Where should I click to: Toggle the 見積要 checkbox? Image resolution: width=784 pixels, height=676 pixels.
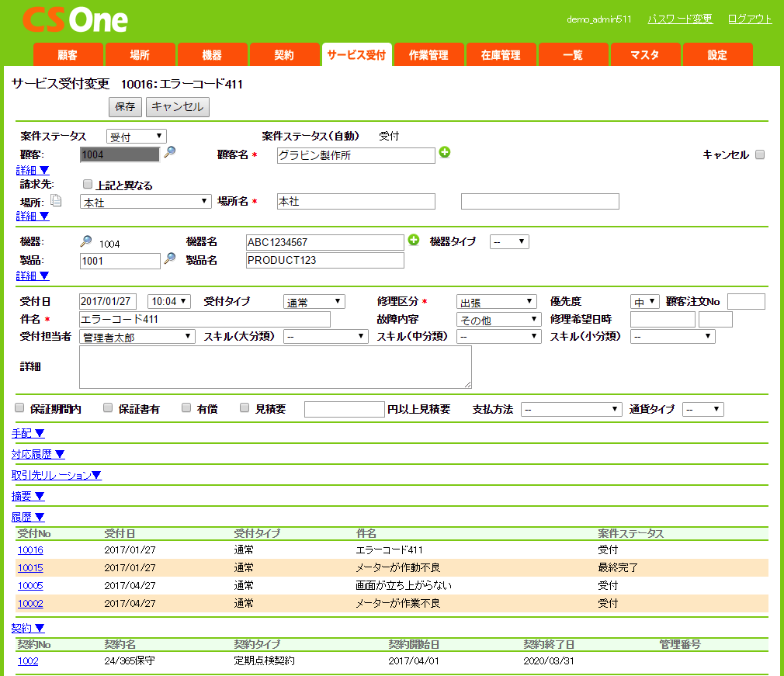244,407
